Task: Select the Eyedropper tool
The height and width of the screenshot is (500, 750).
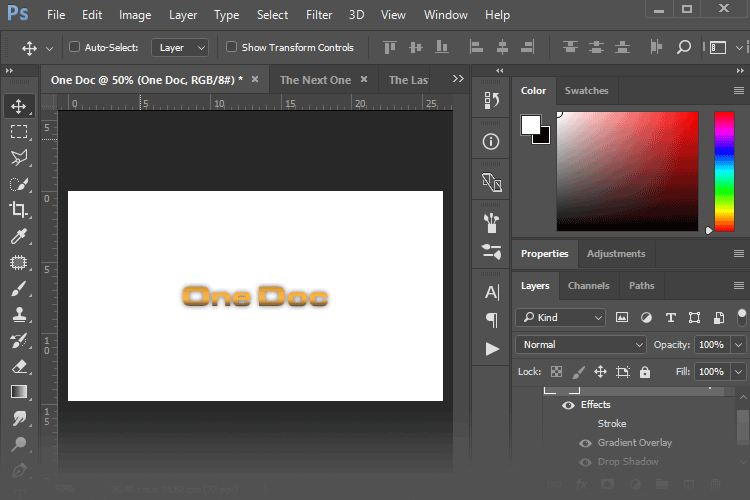Action: click(x=19, y=236)
